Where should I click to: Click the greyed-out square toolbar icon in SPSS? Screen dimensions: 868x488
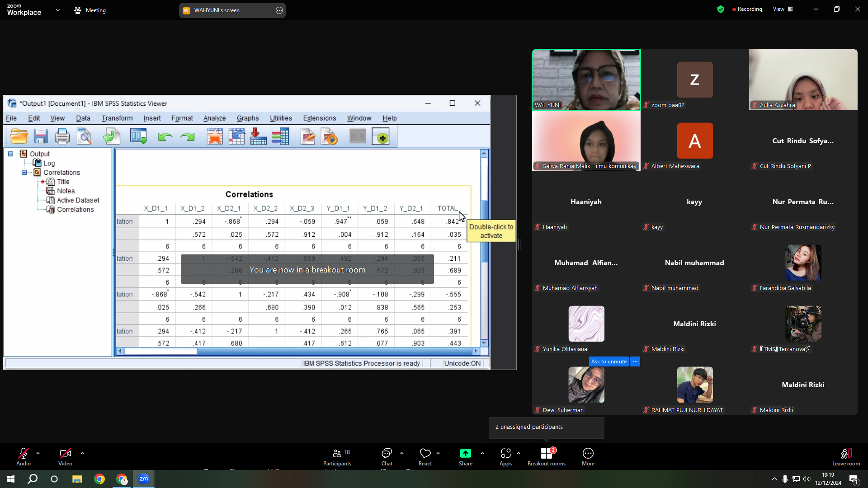click(358, 136)
